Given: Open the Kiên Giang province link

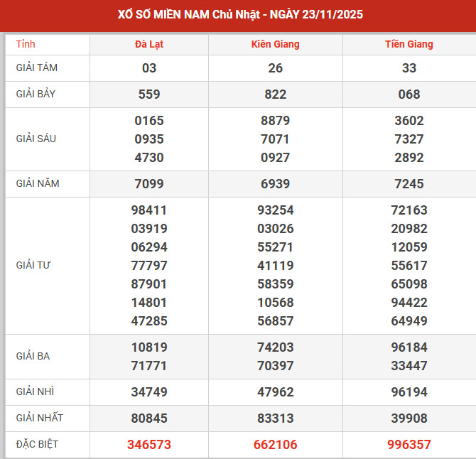Looking at the screenshot, I should click(x=275, y=44).
